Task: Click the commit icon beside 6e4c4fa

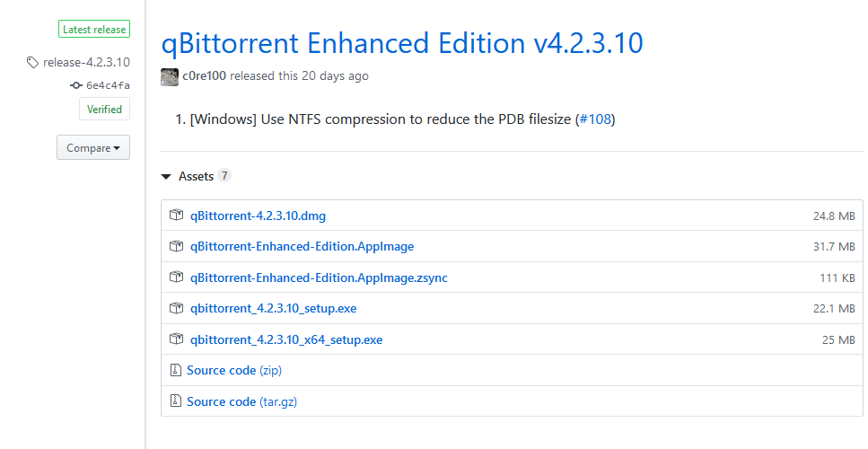Action: click(x=75, y=85)
